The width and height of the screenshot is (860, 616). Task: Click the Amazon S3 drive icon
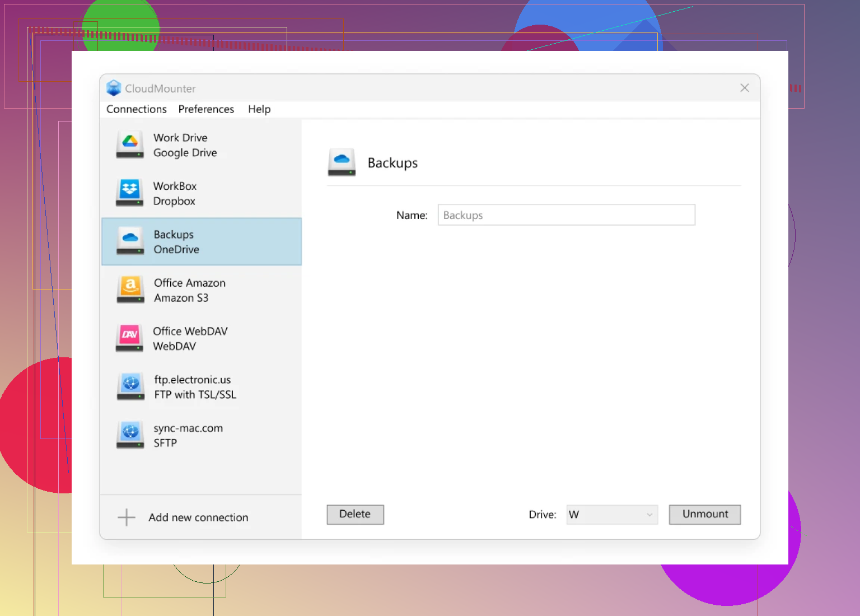(x=130, y=290)
